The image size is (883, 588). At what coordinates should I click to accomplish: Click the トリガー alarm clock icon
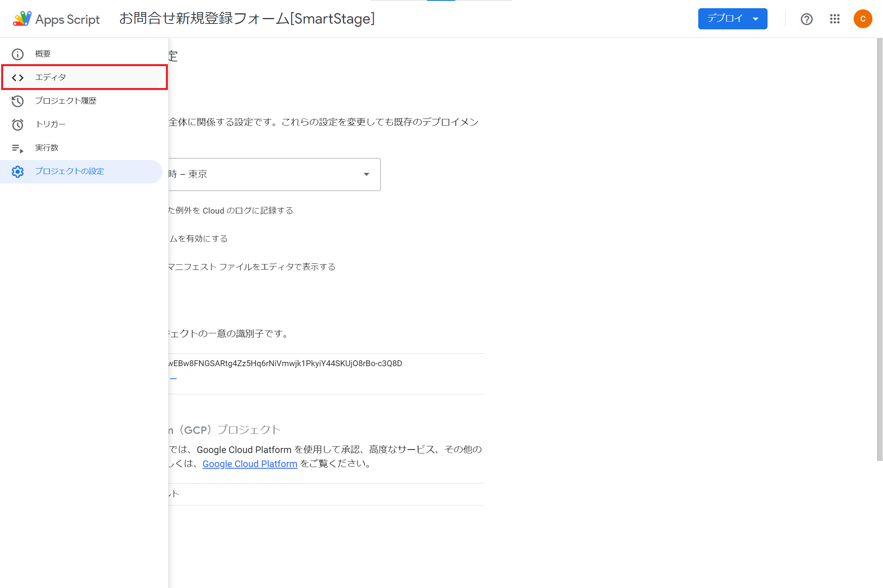click(18, 124)
